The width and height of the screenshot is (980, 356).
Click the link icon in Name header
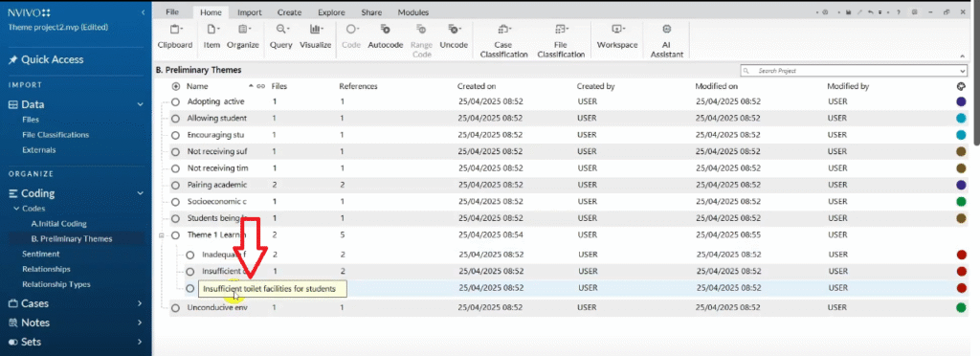coord(260,86)
